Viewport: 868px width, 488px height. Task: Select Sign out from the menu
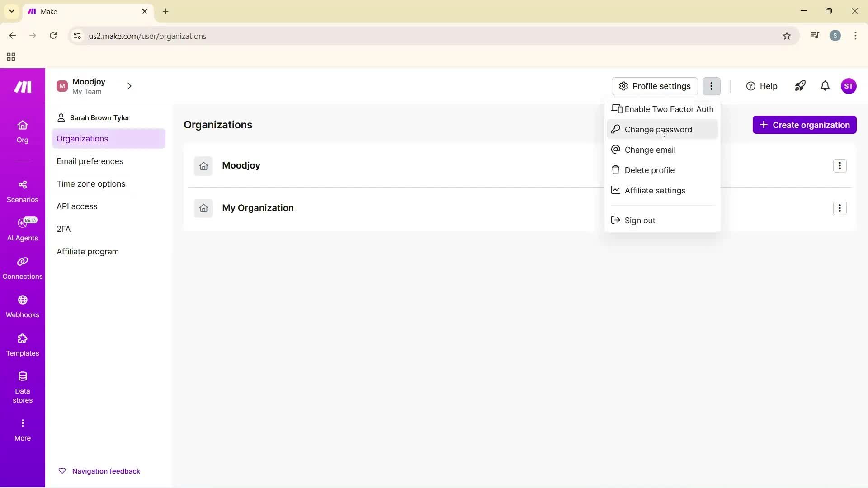[639, 220]
